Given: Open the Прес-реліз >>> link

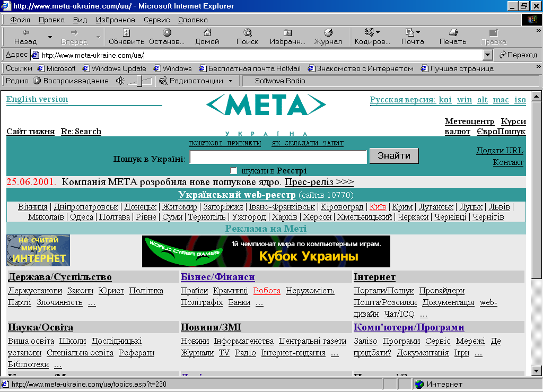Looking at the screenshot, I should pyautogui.click(x=319, y=182).
